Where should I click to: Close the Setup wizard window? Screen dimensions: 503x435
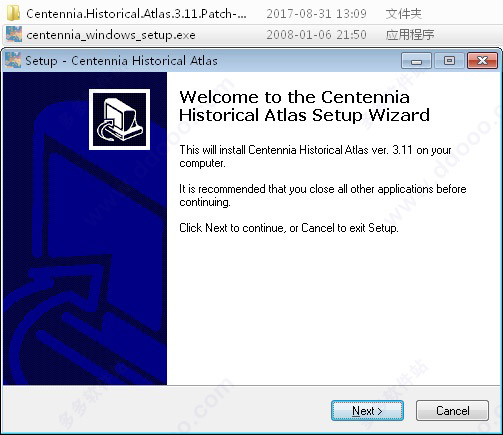point(482,61)
